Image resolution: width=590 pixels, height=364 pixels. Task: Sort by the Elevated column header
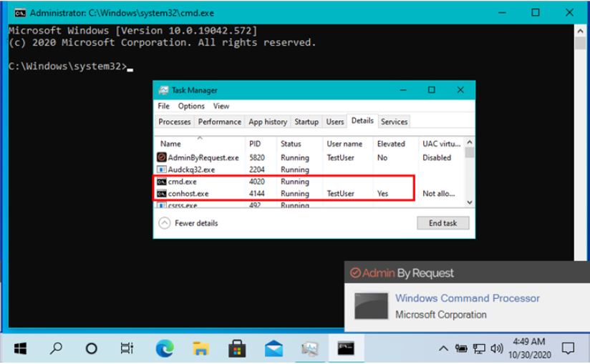pyautogui.click(x=395, y=144)
